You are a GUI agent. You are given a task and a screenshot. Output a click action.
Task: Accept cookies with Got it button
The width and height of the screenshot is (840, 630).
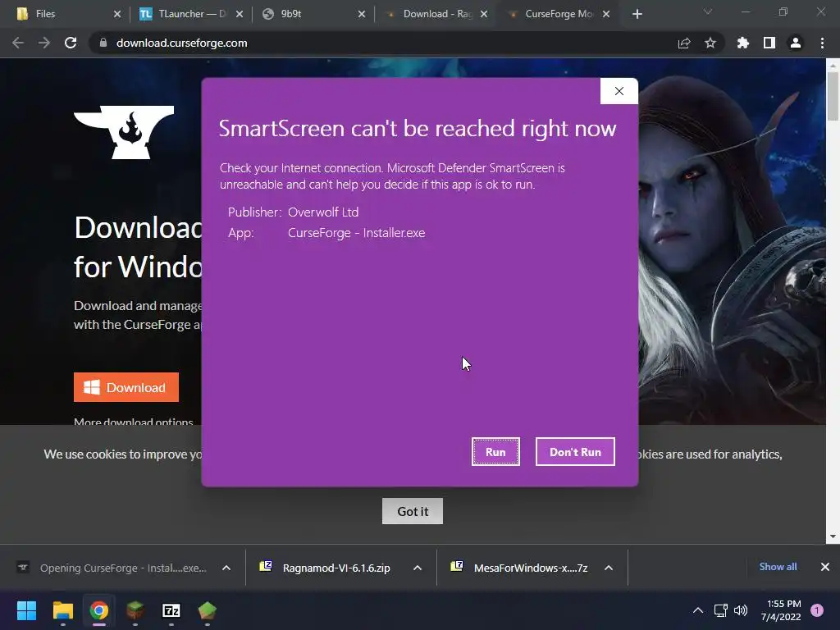[413, 511]
